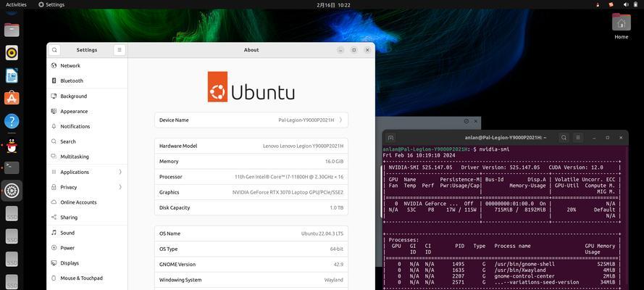Select Bluetooth in the Settings sidebar
This screenshot has height=290, width=644.
click(87, 81)
